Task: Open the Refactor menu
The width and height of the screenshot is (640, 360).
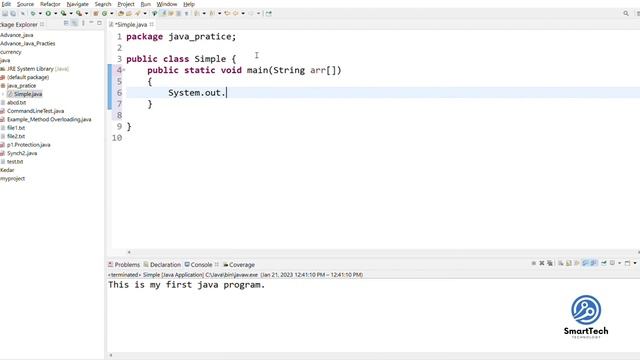Action: pos(50,4)
